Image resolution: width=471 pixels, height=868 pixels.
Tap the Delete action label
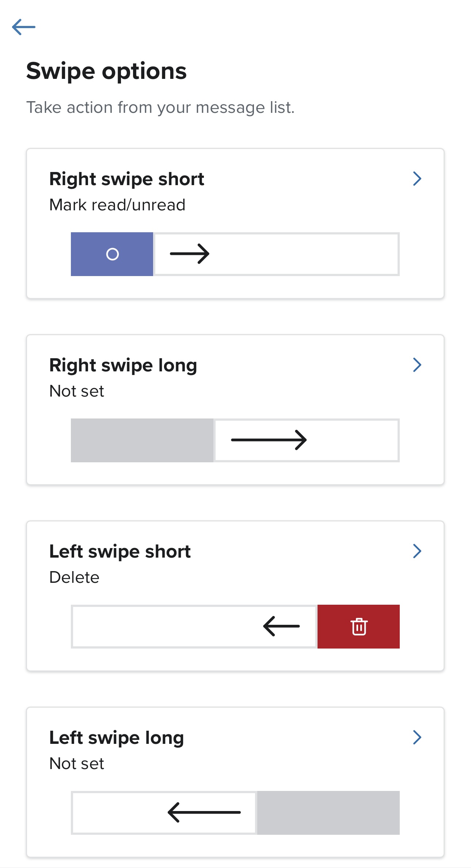pos(74,577)
